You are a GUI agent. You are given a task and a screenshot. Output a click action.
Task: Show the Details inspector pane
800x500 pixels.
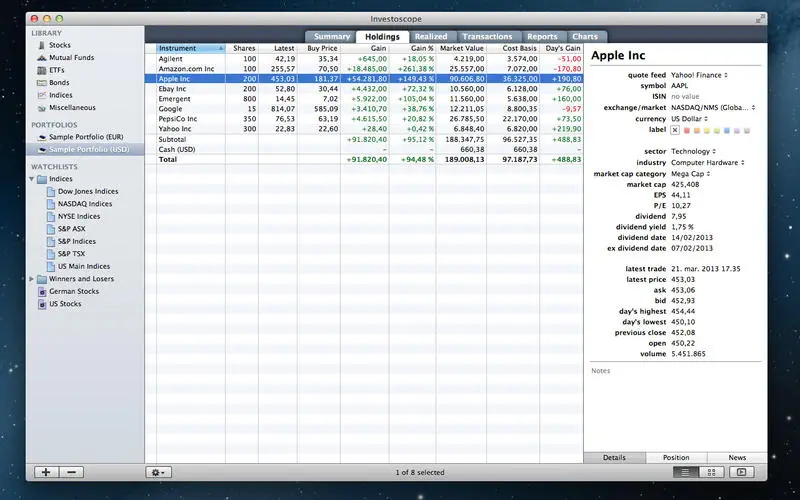pos(614,458)
